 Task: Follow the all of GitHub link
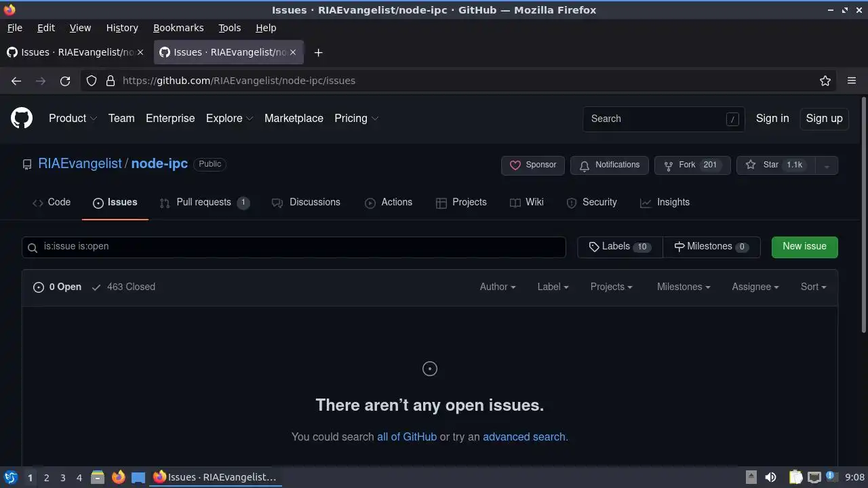(x=407, y=436)
